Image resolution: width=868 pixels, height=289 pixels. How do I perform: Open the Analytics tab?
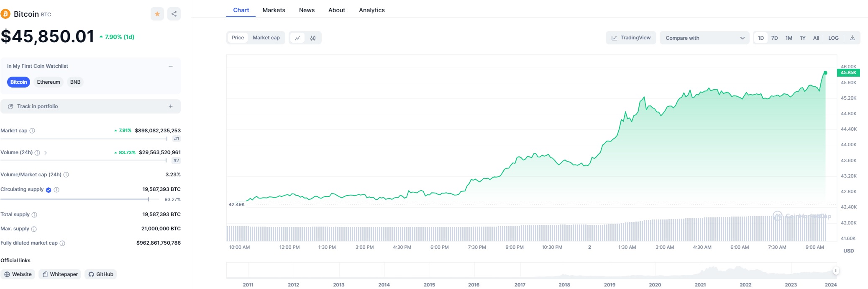coord(372,10)
